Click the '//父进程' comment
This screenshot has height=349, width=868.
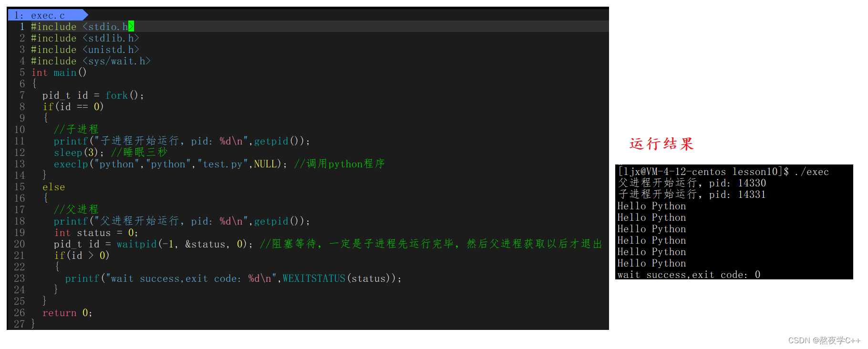pos(76,209)
